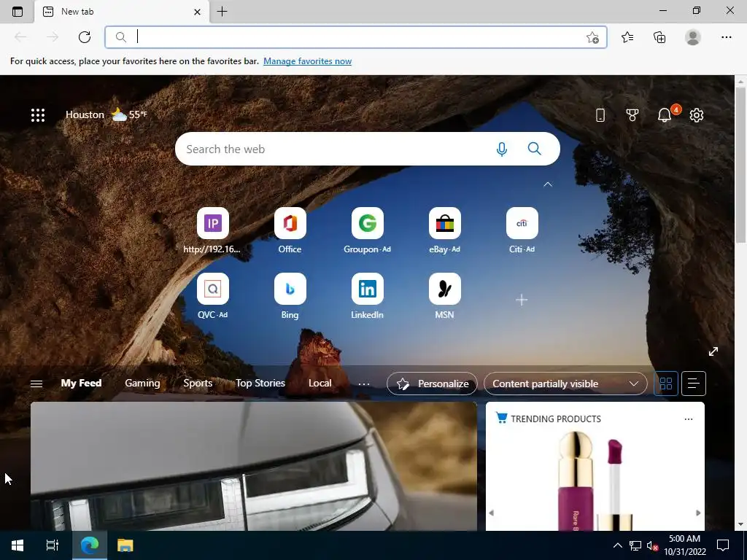Open Task View on taskbar

pos(53,545)
